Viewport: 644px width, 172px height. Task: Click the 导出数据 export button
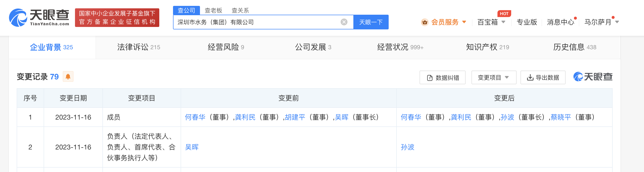coord(543,77)
